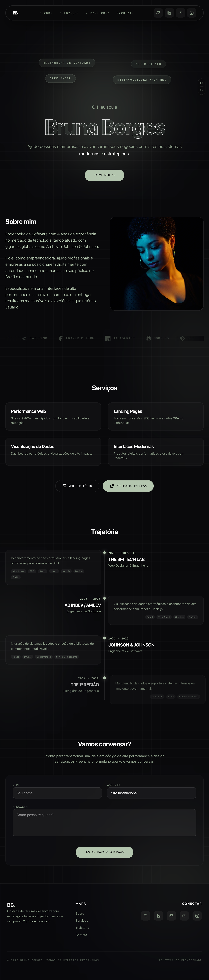Click the Baixe Meu CV button
Screen dimensions: 209x980
click(x=104, y=175)
